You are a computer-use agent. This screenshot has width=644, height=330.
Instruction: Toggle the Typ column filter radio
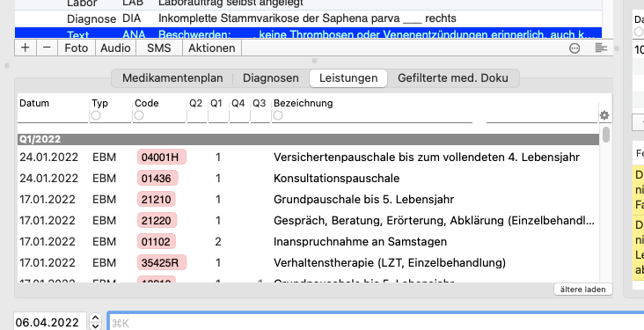96,115
